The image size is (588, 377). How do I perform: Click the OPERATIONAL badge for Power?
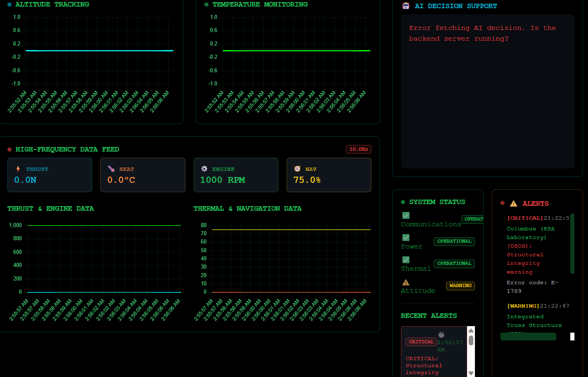(454, 241)
